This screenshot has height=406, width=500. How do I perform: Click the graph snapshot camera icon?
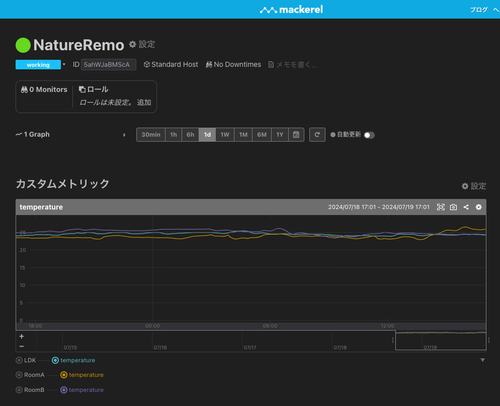453,207
